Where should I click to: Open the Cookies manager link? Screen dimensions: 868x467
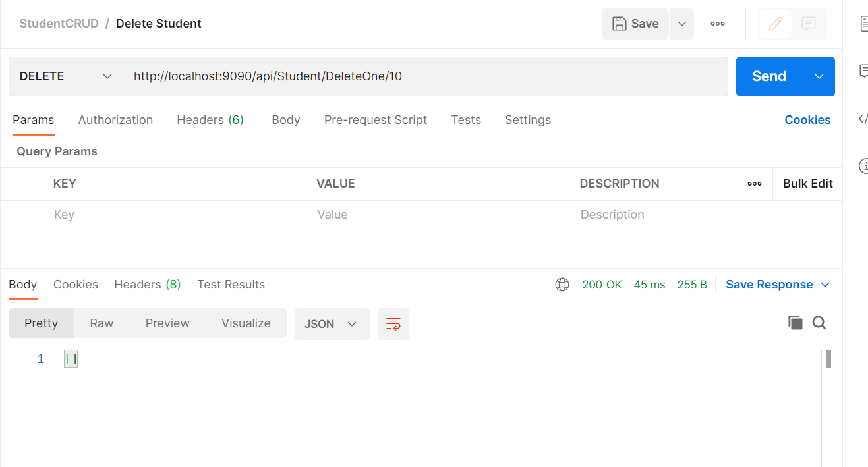pos(807,119)
